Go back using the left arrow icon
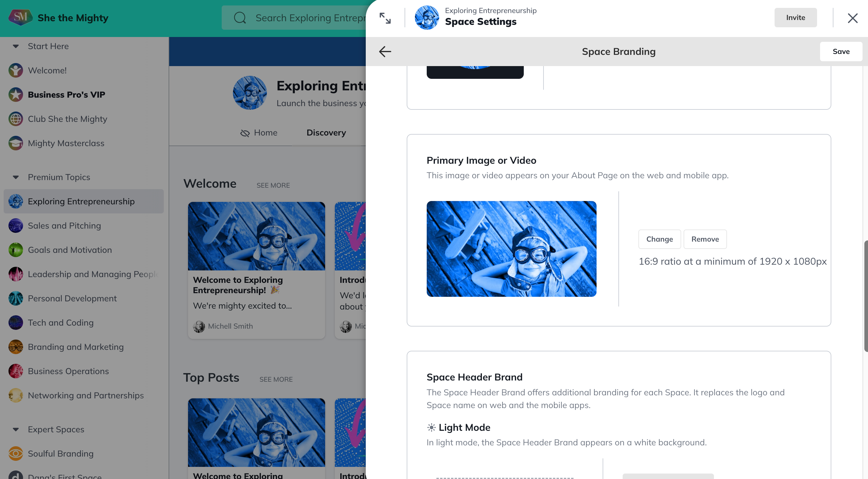This screenshot has width=868, height=479. click(x=385, y=52)
